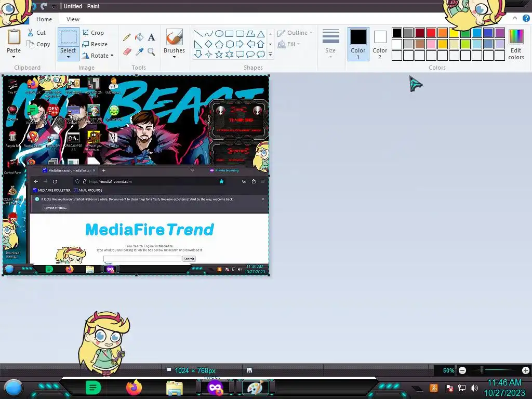
Task: Click Edit colors button
Action: coord(516,45)
